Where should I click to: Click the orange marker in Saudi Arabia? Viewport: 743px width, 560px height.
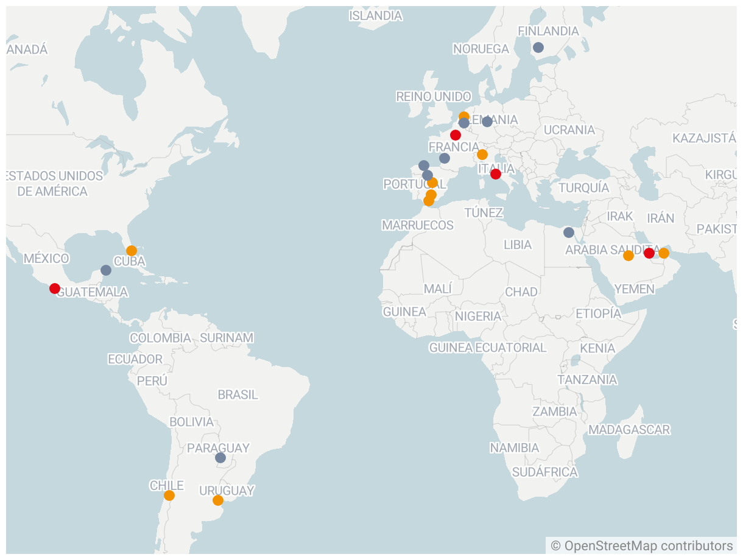(x=629, y=256)
